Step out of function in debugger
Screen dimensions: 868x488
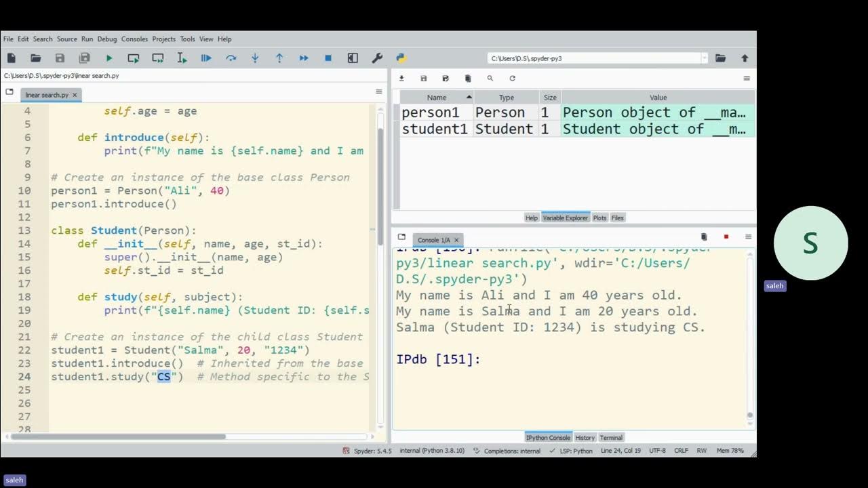point(279,58)
